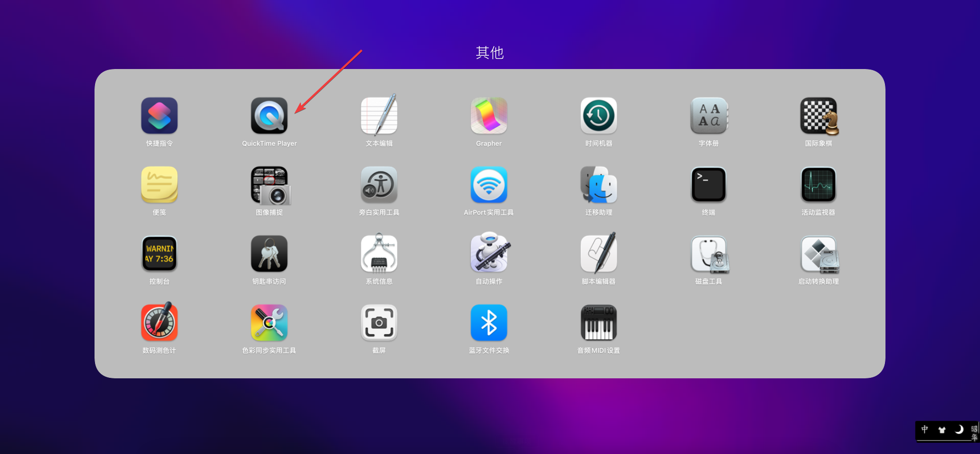The height and width of the screenshot is (454, 980).
Task: Launch the 控制台 console app
Action: click(159, 254)
